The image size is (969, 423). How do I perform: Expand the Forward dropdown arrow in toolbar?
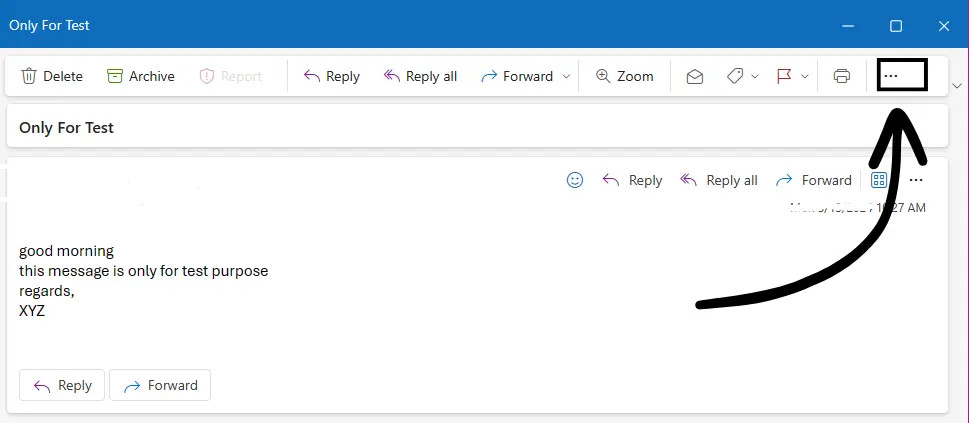click(x=566, y=77)
